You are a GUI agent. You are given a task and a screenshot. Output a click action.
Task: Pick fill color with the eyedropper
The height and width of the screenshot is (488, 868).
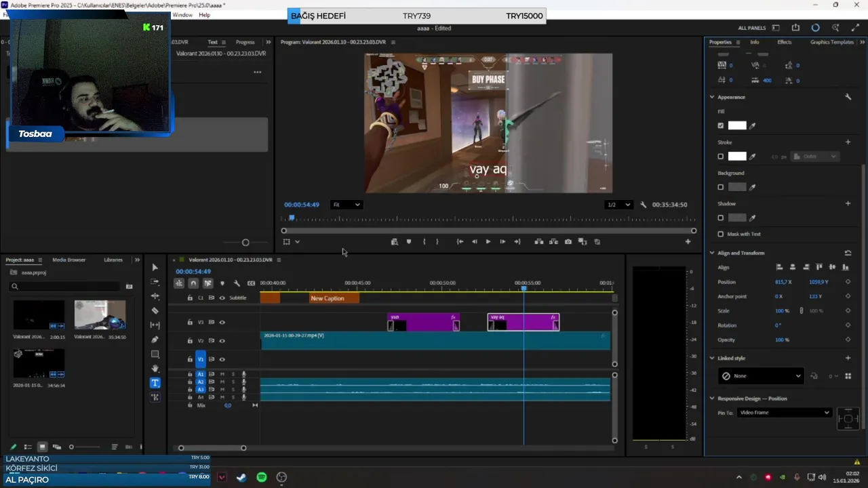coord(752,125)
